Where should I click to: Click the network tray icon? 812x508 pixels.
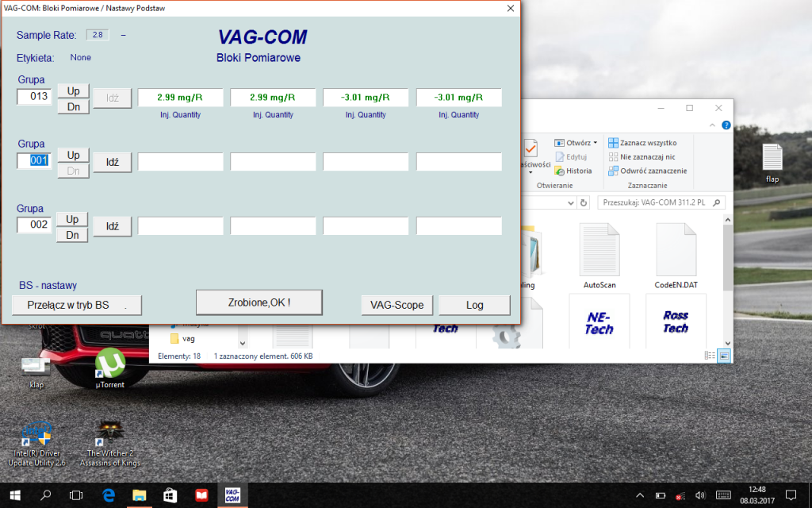(x=680, y=495)
